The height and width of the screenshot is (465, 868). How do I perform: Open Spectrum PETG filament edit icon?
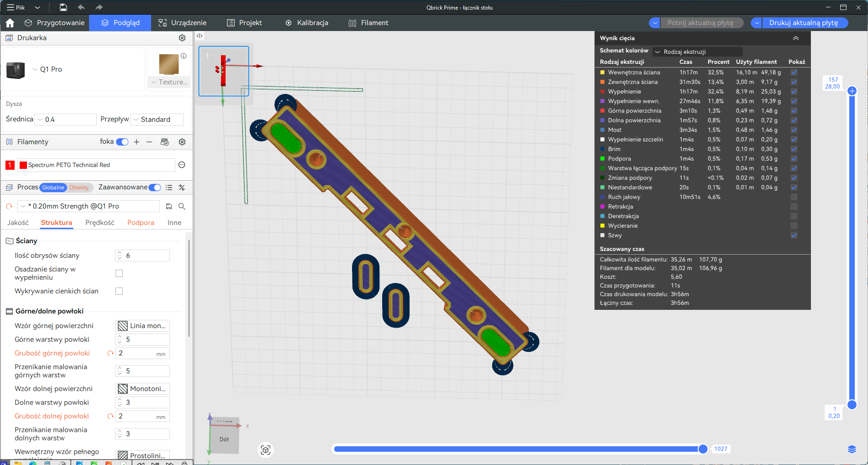(x=182, y=165)
